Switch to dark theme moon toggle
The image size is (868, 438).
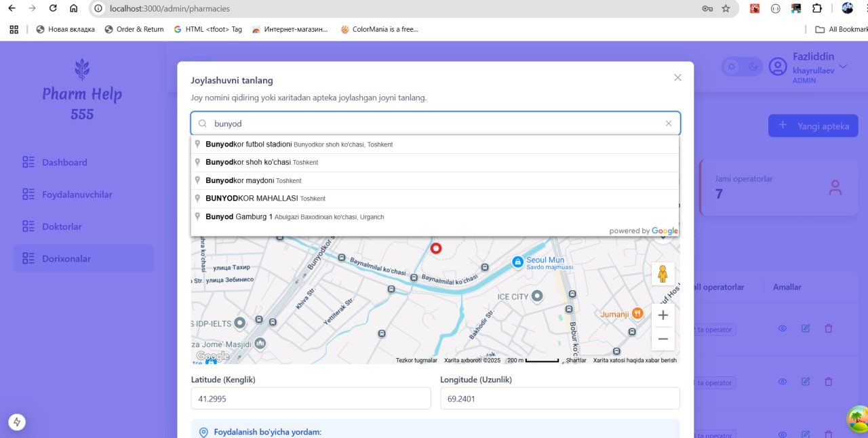coord(753,66)
